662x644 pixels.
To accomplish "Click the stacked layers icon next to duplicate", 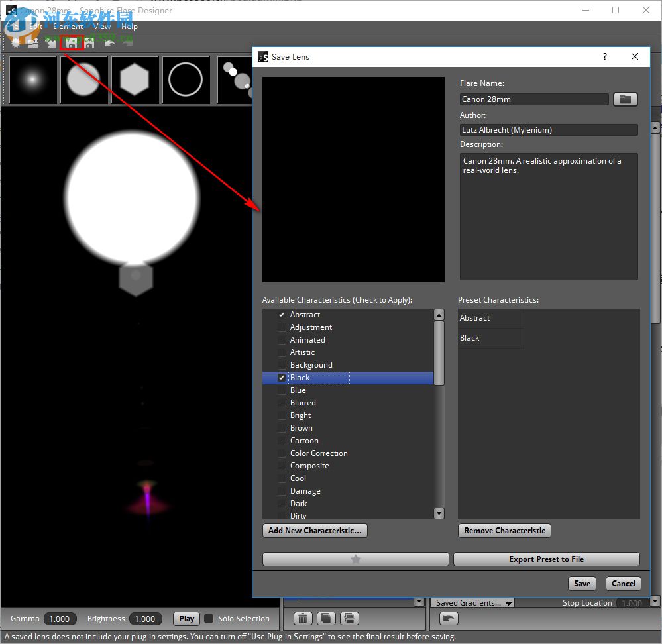I will (349, 619).
